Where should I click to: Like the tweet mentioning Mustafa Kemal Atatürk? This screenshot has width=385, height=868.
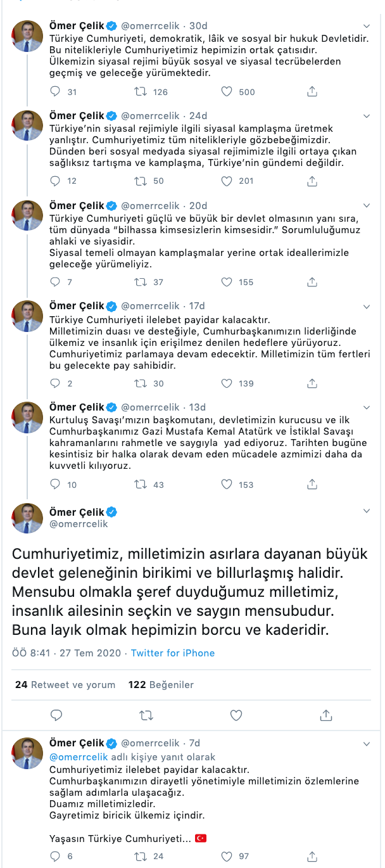(x=226, y=484)
